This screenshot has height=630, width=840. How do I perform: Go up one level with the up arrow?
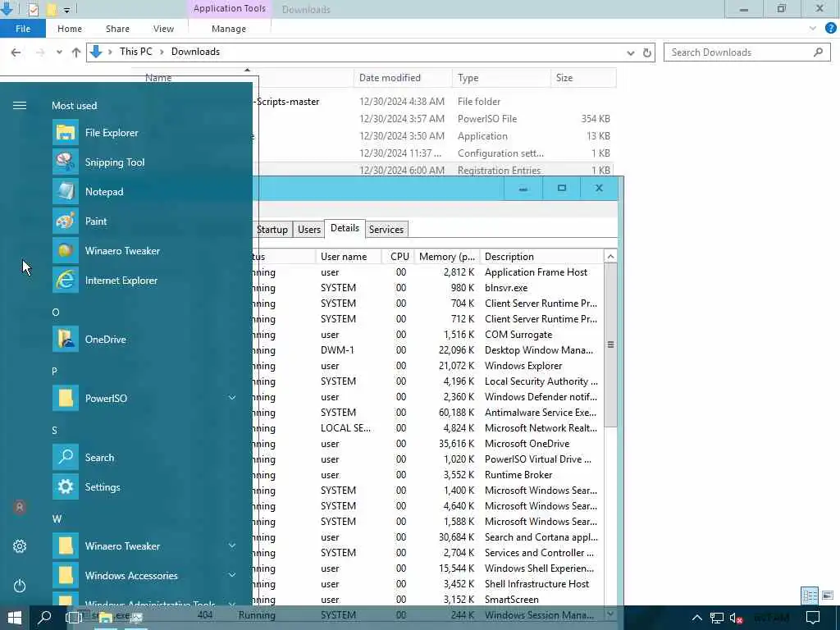(x=76, y=52)
